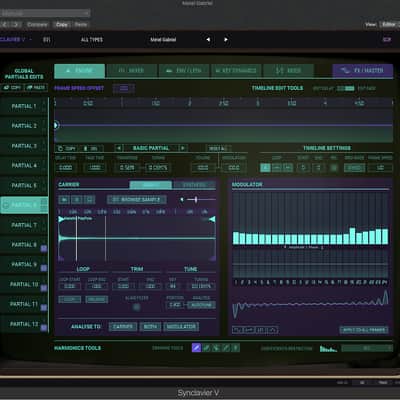
Task: Click Copy under Global Partials Edits
Action: click(x=12, y=88)
